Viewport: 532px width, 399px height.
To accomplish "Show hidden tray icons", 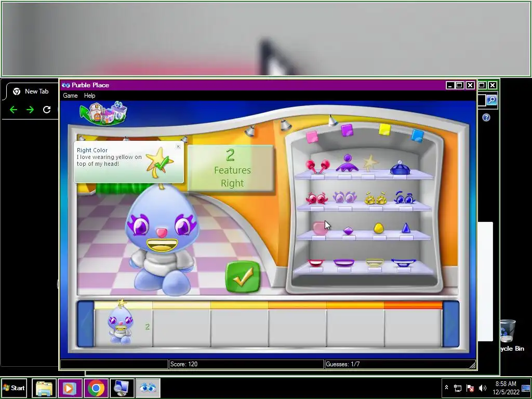I will 446,388.
